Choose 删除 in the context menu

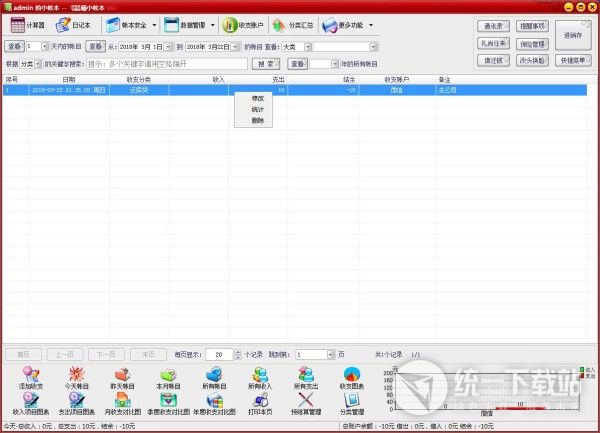pyautogui.click(x=258, y=120)
